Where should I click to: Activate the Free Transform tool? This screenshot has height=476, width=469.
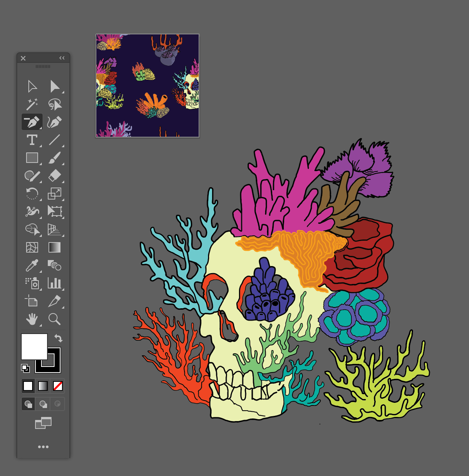tap(55, 211)
